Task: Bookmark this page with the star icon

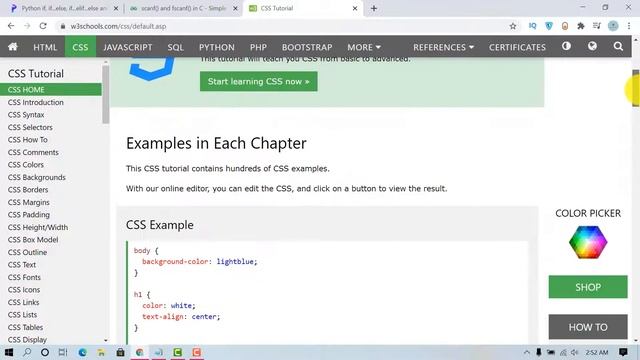Action: pyautogui.click(x=513, y=26)
